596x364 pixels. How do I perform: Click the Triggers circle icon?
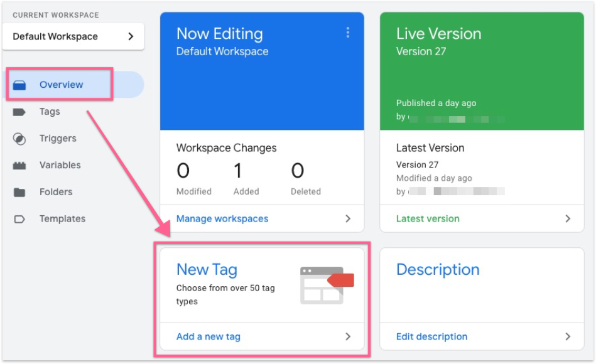pyautogui.click(x=19, y=139)
